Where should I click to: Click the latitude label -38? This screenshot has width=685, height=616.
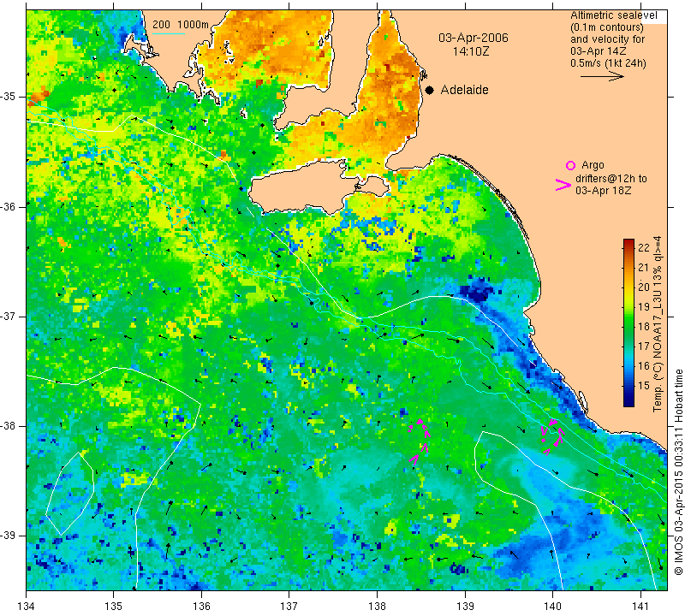tap(8, 425)
